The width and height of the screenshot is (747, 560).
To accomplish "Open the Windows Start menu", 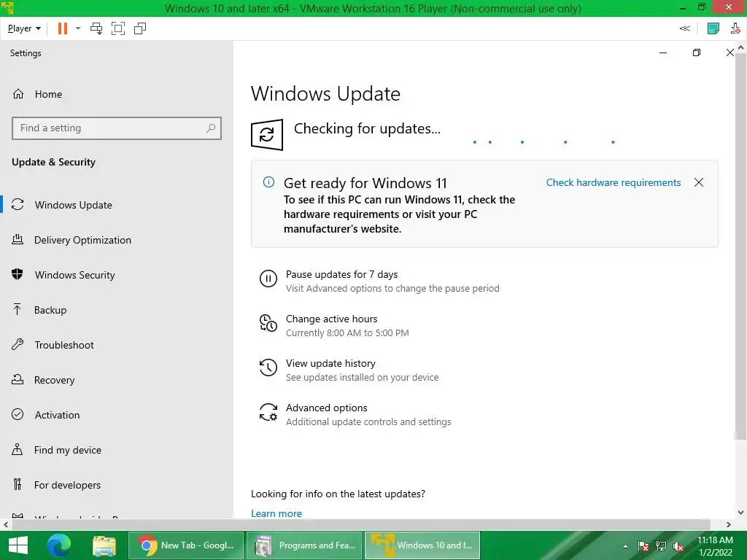I will 18,545.
